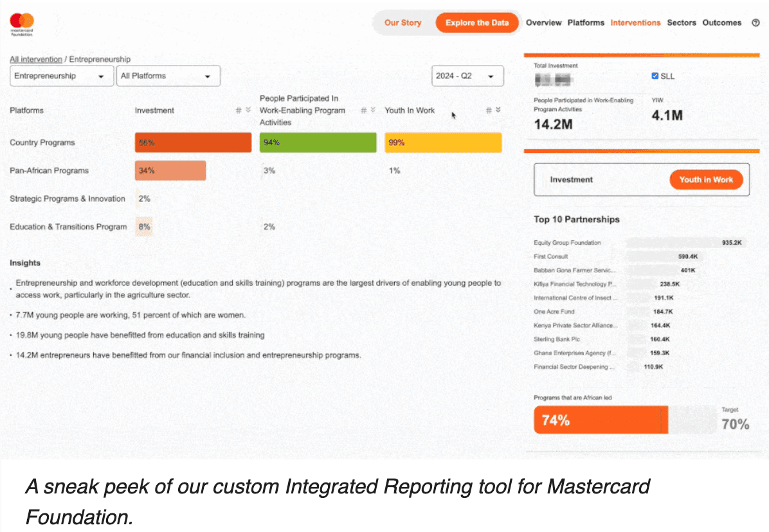
Task: Go to the Sectors tab
Action: pyautogui.click(x=682, y=22)
